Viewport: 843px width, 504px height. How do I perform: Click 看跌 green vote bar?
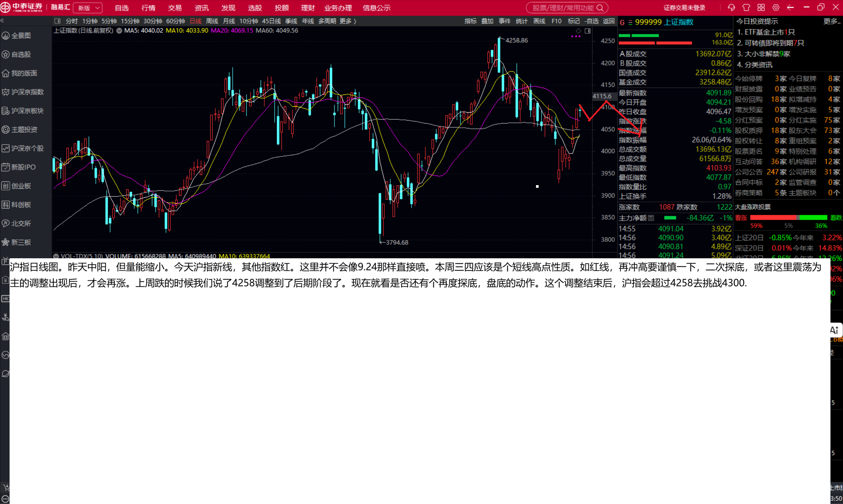pos(813,218)
